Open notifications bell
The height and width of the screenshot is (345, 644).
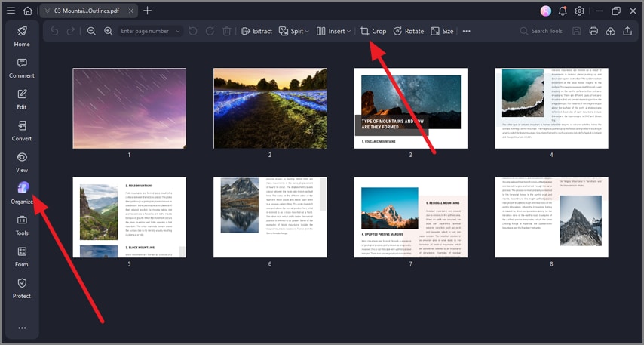pos(563,11)
